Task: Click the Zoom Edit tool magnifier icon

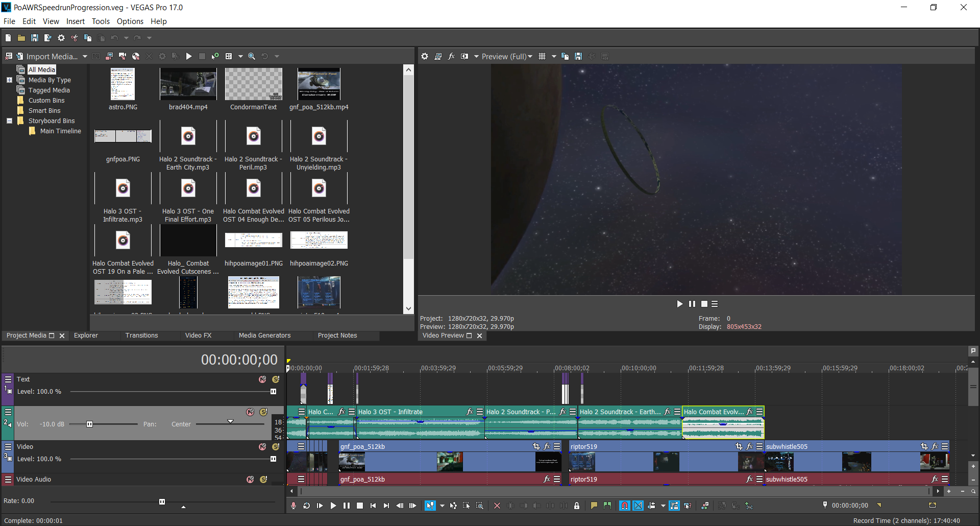Action: click(x=480, y=506)
